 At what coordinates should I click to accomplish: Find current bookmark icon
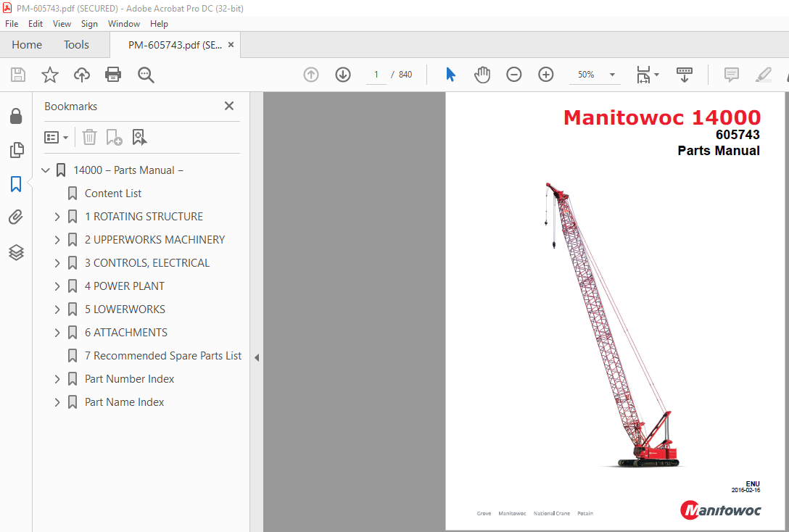tap(139, 137)
